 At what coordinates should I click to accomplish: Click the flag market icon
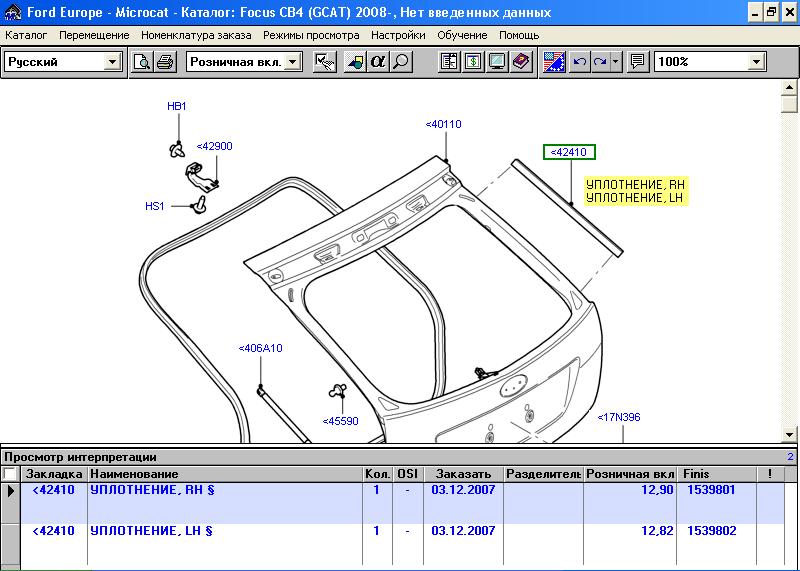point(554,62)
